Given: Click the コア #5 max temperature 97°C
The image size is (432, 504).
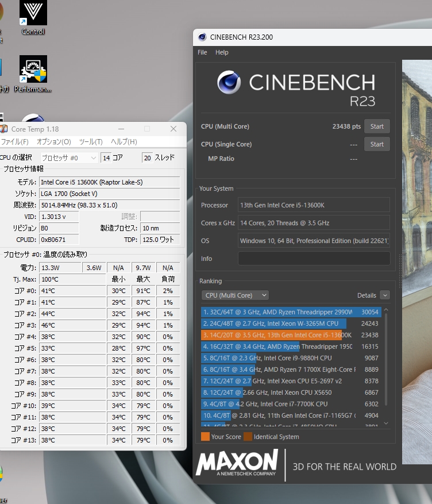Looking at the screenshot, I should tap(143, 348).
